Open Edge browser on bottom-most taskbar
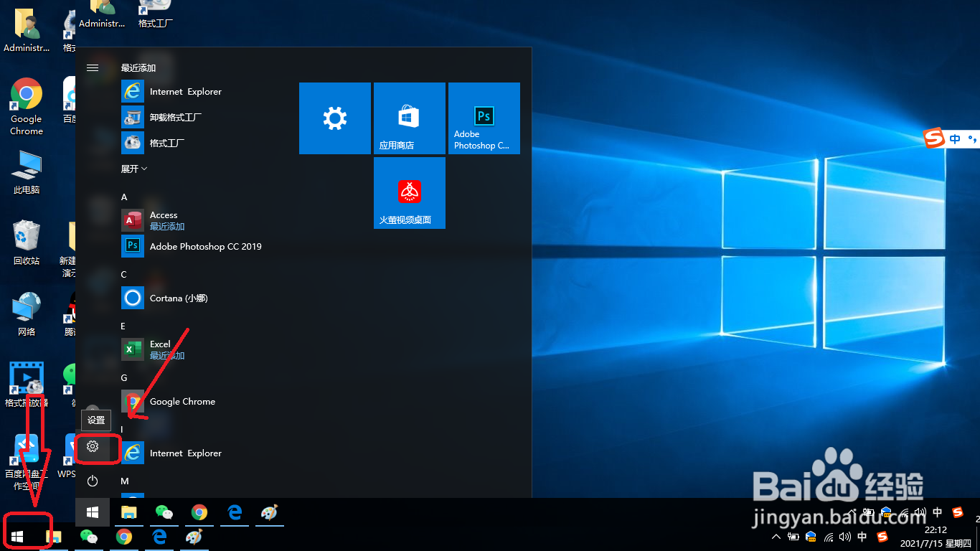This screenshot has width=980, height=551. (x=159, y=537)
